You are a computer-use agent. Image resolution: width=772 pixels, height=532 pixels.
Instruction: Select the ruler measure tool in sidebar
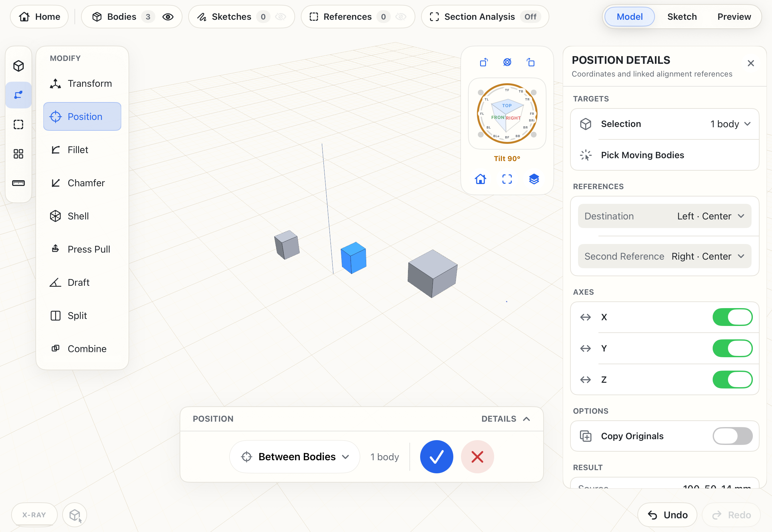[x=19, y=183]
